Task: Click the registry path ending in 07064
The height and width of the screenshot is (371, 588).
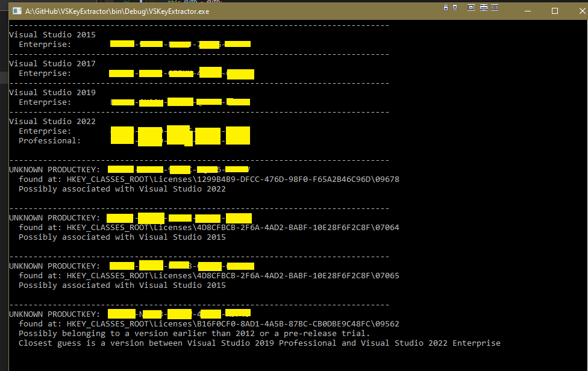Action: pyautogui.click(x=233, y=228)
